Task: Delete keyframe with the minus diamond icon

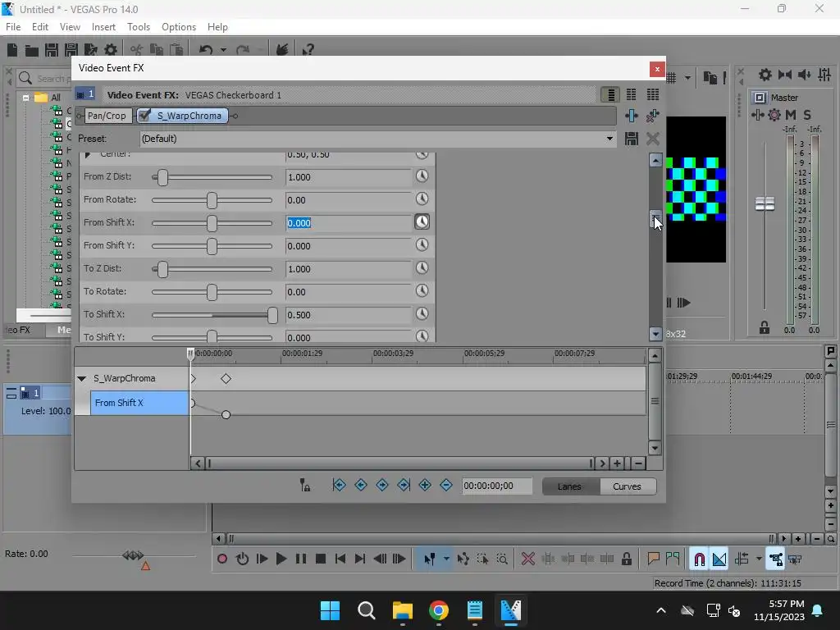Action: 445,486
